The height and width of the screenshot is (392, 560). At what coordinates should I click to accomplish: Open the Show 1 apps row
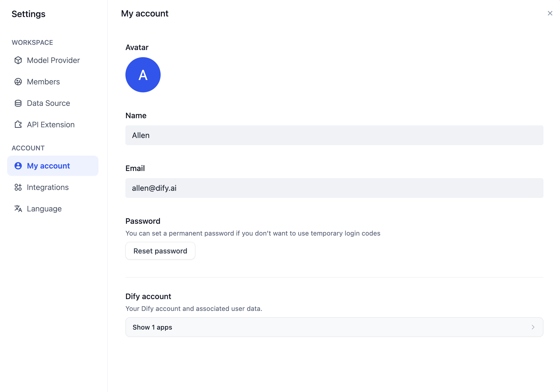334,327
